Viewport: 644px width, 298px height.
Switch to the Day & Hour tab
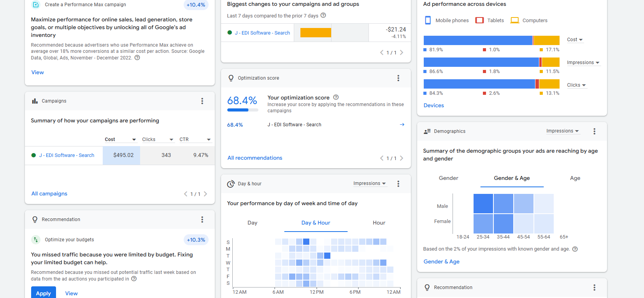(x=316, y=223)
